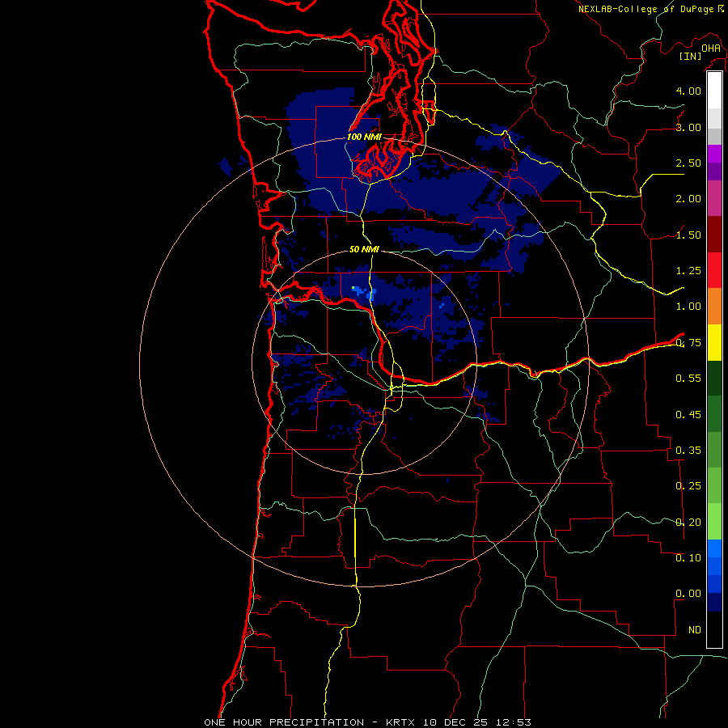Pick the orange swatch beside 1.00
The image size is (728, 728).
click(714, 307)
